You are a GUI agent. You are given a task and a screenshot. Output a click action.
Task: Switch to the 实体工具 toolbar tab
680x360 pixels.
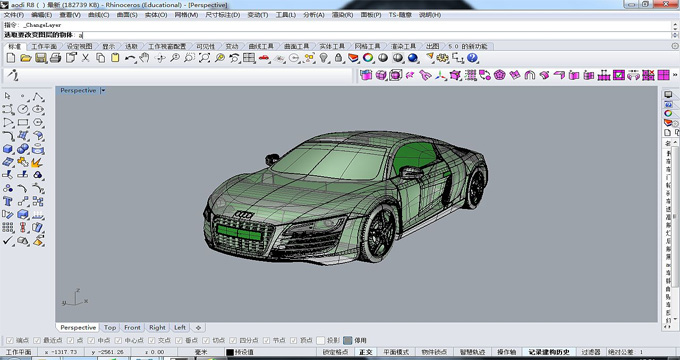[x=332, y=46]
